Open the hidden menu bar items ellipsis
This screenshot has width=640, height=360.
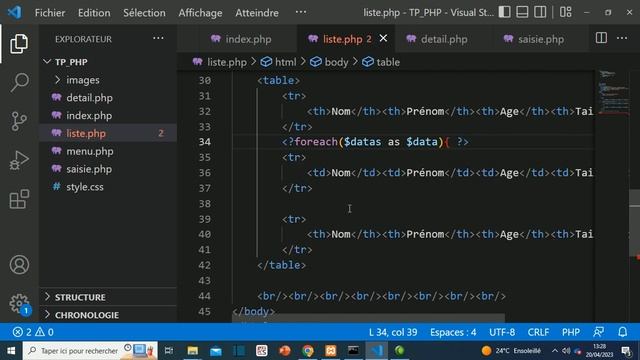tap(301, 12)
